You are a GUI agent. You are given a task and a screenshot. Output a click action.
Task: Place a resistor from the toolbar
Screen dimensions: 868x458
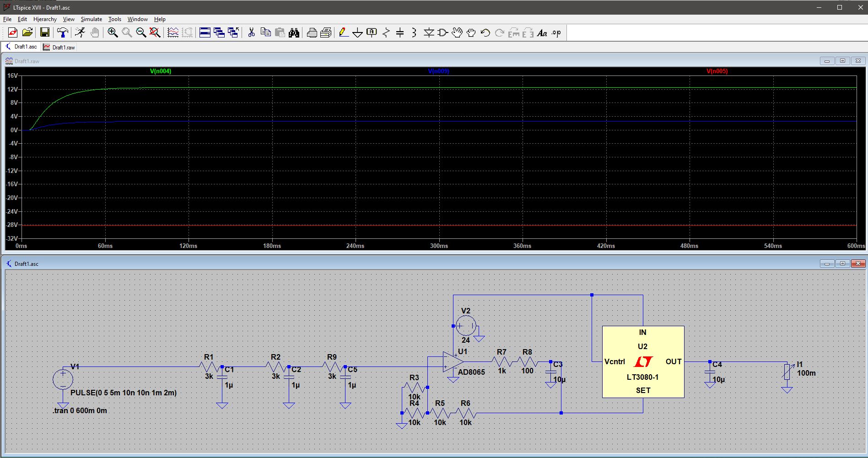[386, 32]
